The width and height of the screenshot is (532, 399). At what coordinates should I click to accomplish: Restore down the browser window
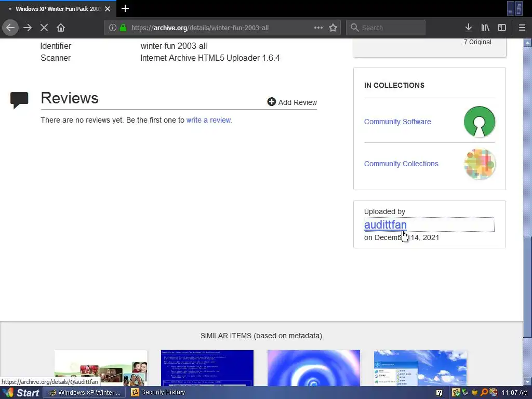pos(519,8)
